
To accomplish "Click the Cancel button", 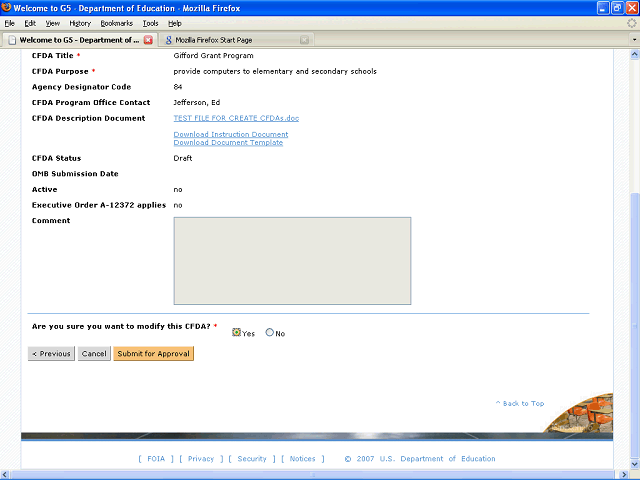I will [94, 353].
